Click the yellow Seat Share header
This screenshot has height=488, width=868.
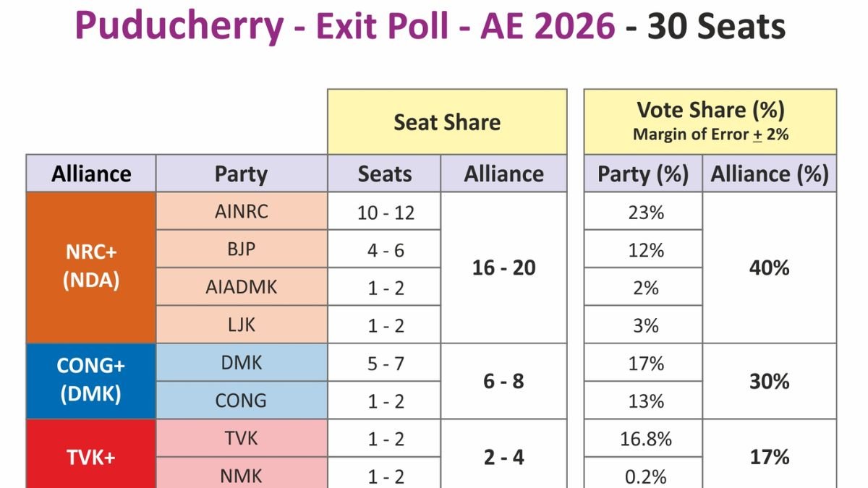[446, 122]
